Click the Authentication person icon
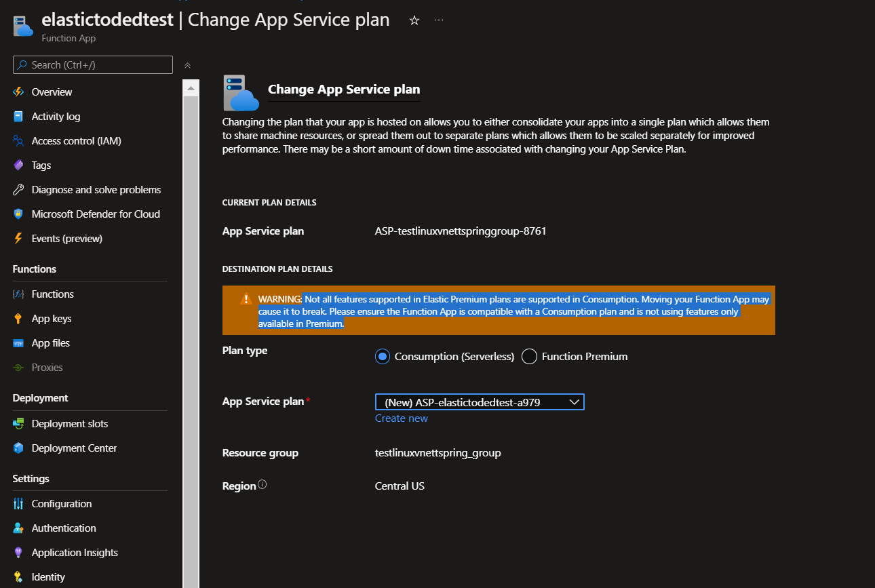This screenshot has width=875, height=588. 18,528
